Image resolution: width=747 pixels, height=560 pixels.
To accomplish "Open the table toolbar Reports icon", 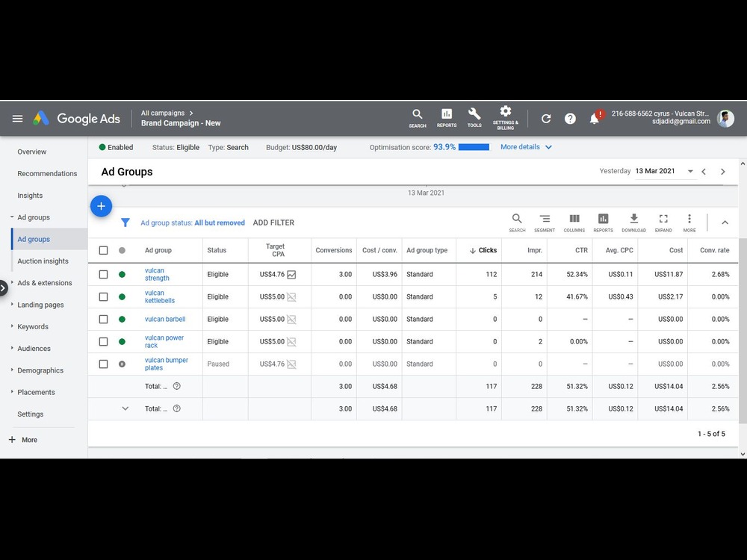I will click(x=603, y=223).
